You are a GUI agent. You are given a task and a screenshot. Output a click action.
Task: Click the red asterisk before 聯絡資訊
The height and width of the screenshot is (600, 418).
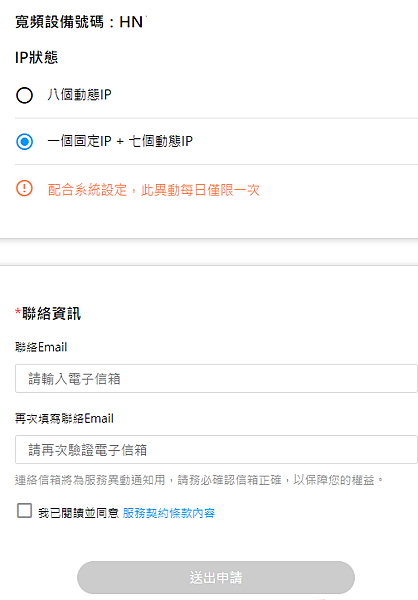coord(18,311)
